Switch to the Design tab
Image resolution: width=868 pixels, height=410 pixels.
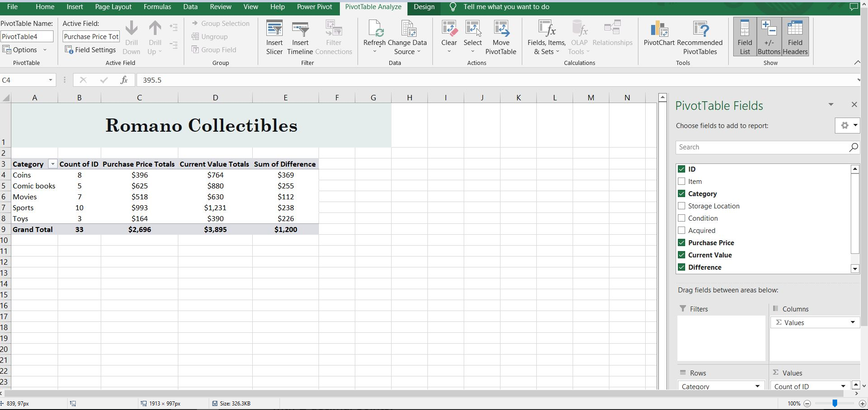coord(424,7)
